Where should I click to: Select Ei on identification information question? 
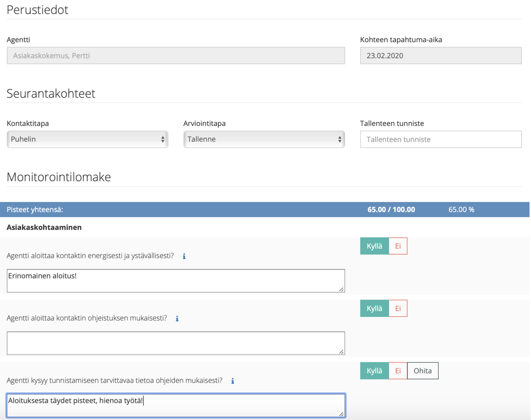click(x=398, y=371)
